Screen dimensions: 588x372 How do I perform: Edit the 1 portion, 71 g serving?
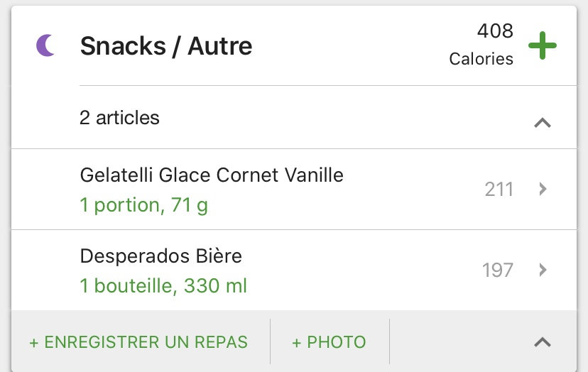(x=144, y=205)
